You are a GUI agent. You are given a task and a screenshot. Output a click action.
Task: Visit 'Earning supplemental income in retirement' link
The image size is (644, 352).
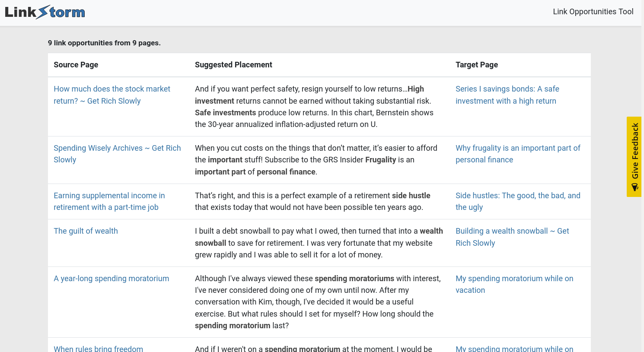click(x=109, y=201)
